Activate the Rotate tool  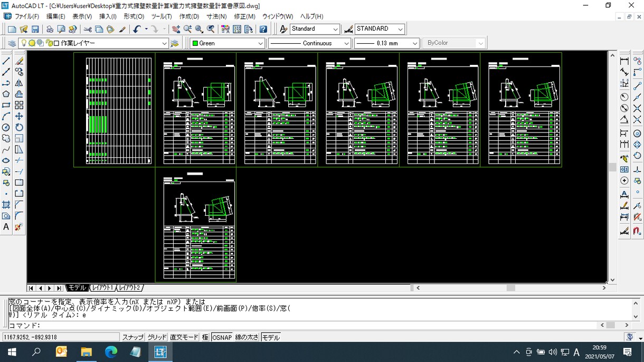19,127
